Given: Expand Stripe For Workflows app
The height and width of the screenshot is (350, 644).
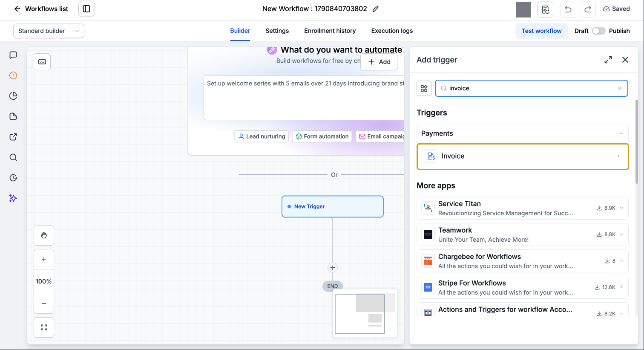Looking at the screenshot, I should click(x=621, y=287).
